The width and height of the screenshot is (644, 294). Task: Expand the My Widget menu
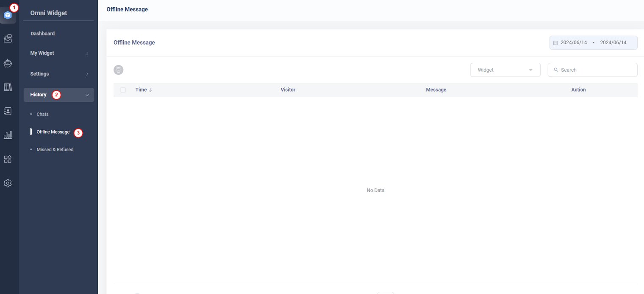(x=59, y=53)
